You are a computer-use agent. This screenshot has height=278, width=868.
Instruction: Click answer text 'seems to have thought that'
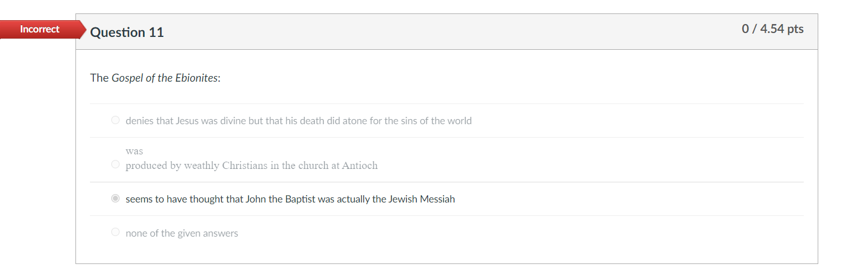pos(184,199)
